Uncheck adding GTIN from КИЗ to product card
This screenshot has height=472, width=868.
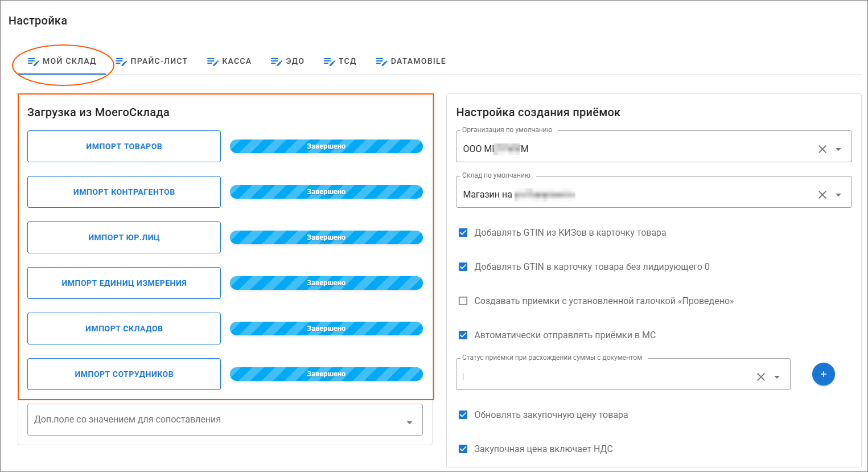coord(463,232)
